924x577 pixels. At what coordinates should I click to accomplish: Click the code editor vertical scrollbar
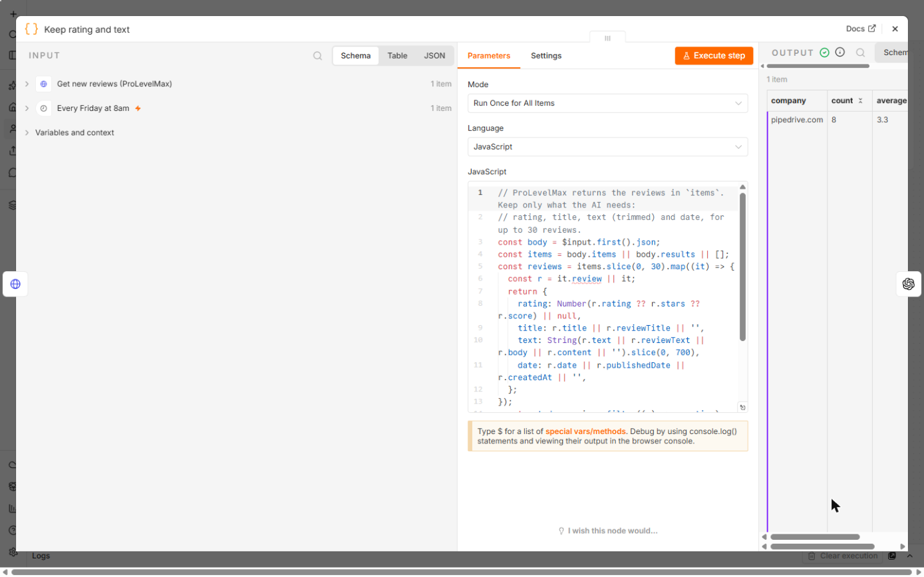coord(742,267)
